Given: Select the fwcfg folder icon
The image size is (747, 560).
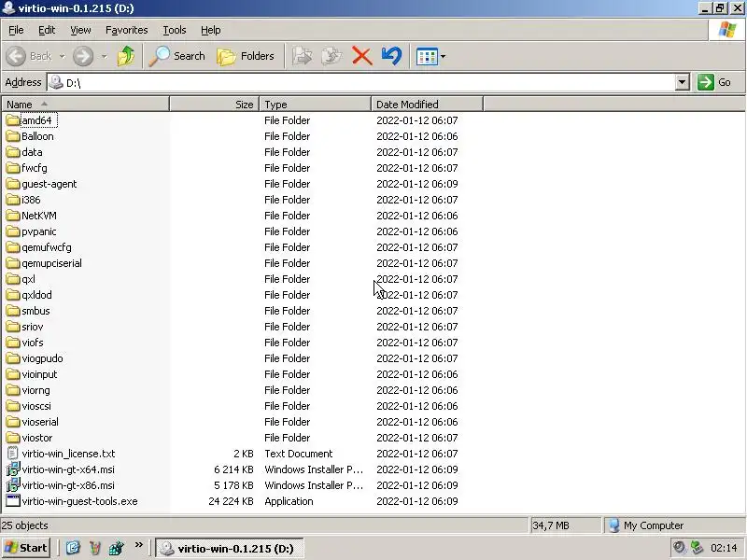Looking at the screenshot, I should point(13,168).
